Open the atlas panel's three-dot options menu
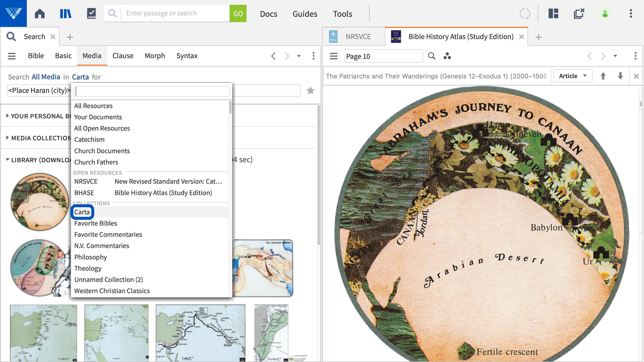The height and width of the screenshot is (362, 644). pyautogui.click(x=635, y=56)
